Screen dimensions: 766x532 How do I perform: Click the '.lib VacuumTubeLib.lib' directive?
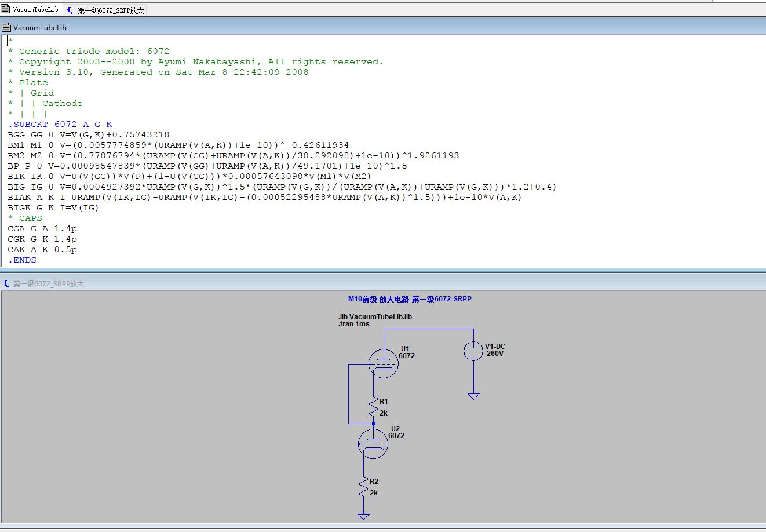click(375, 317)
